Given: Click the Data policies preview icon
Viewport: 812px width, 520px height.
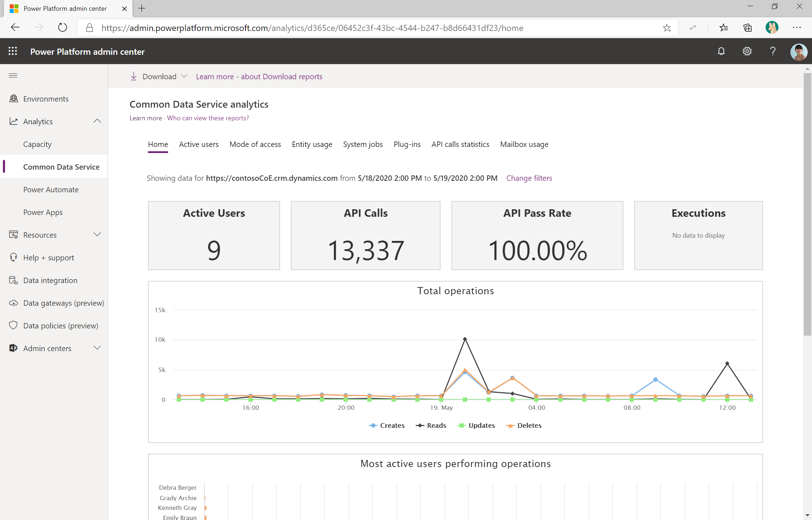Looking at the screenshot, I should [14, 325].
